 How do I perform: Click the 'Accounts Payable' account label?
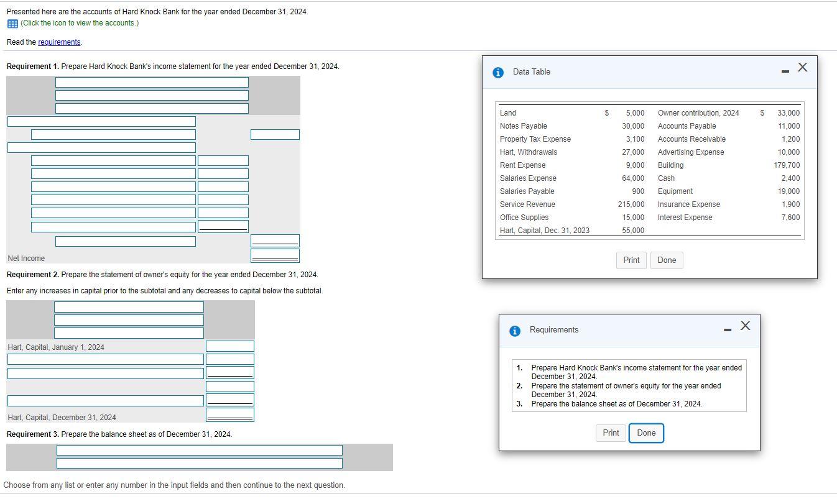[687, 126]
